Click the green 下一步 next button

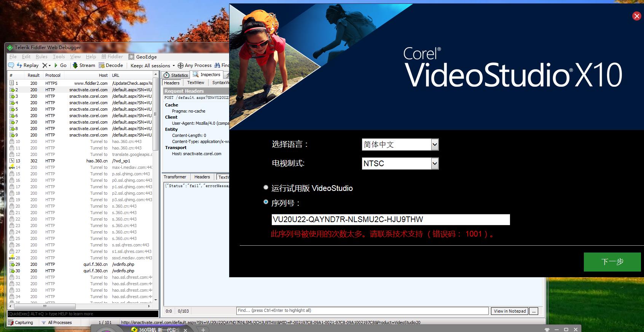click(612, 262)
